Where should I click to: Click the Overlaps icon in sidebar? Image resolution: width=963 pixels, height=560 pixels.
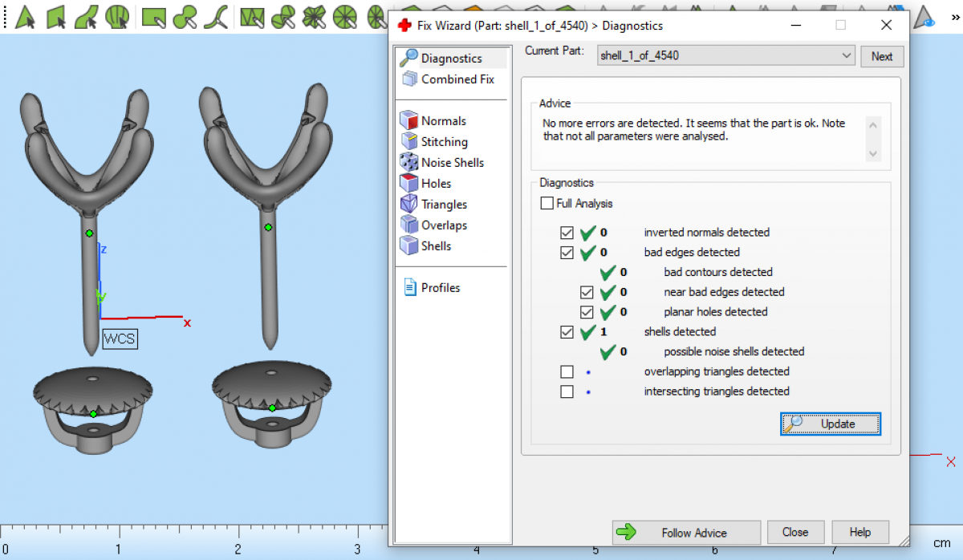[408, 225]
